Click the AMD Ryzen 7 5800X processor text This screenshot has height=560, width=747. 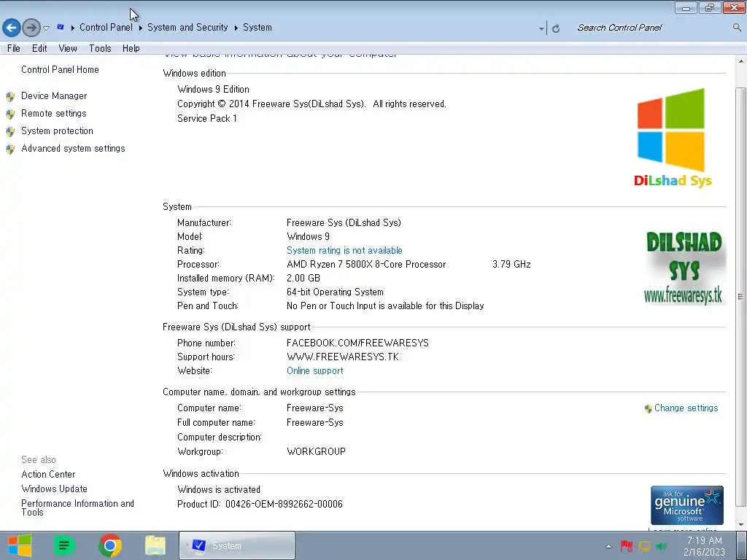(x=366, y=264)
